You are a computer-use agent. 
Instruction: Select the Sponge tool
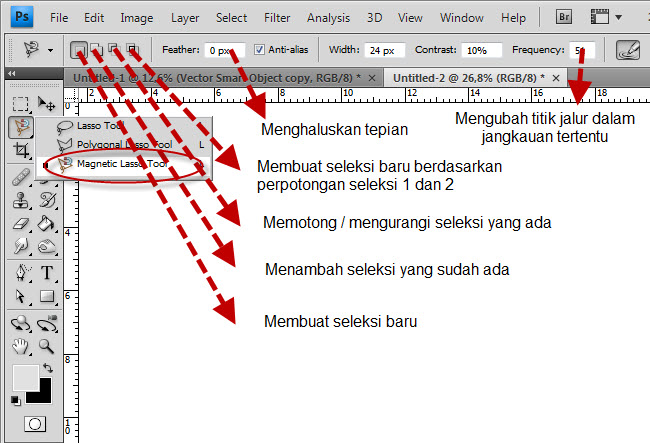pos(47,247)
